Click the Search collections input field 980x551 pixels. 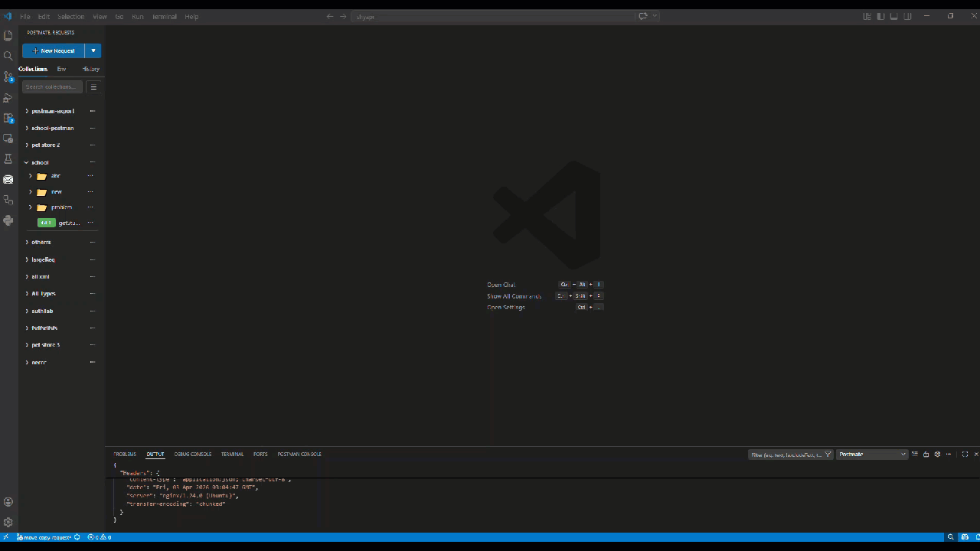[52, 87]
